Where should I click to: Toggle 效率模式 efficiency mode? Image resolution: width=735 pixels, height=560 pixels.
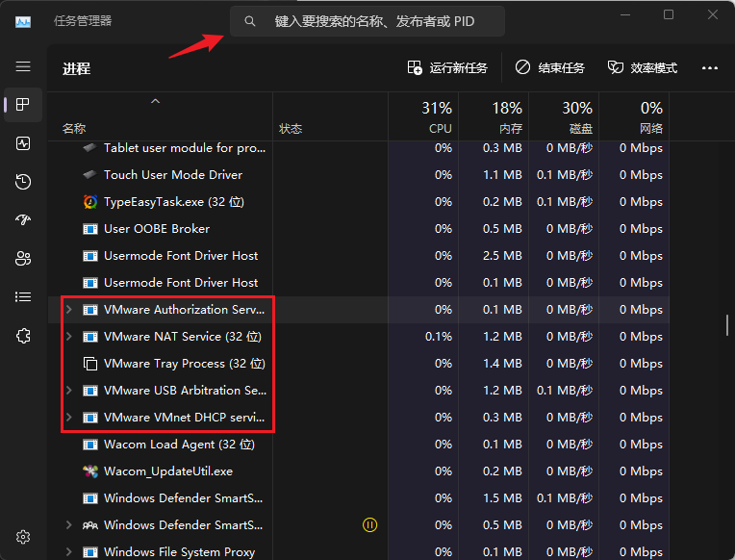coord(643,68)
